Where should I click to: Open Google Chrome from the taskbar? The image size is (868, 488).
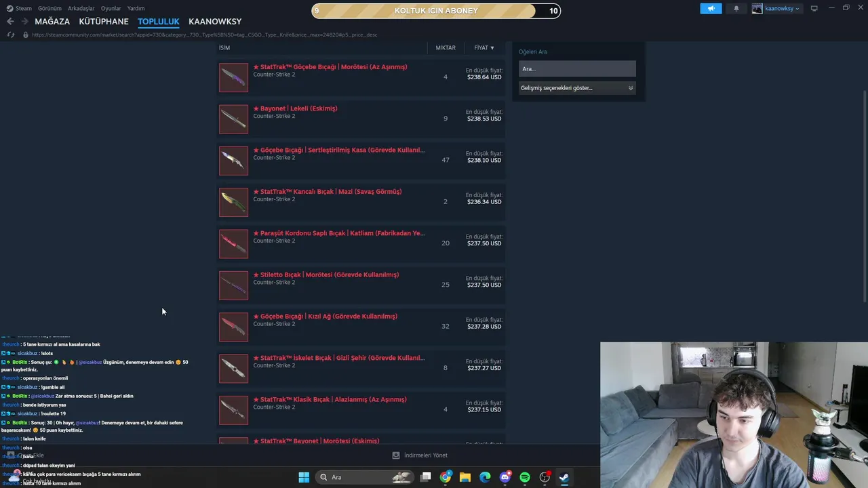(446, 477)
